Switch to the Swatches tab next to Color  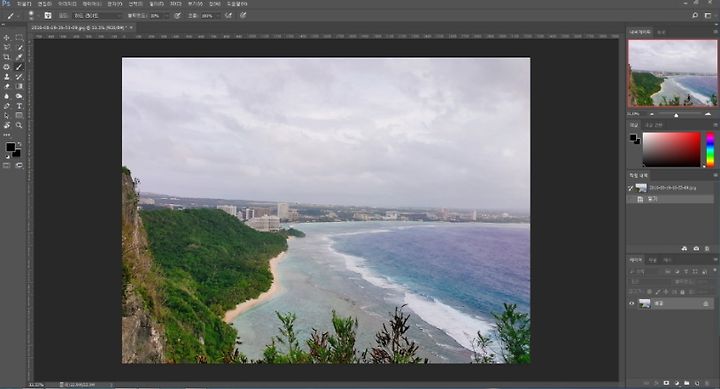[653, 125]
